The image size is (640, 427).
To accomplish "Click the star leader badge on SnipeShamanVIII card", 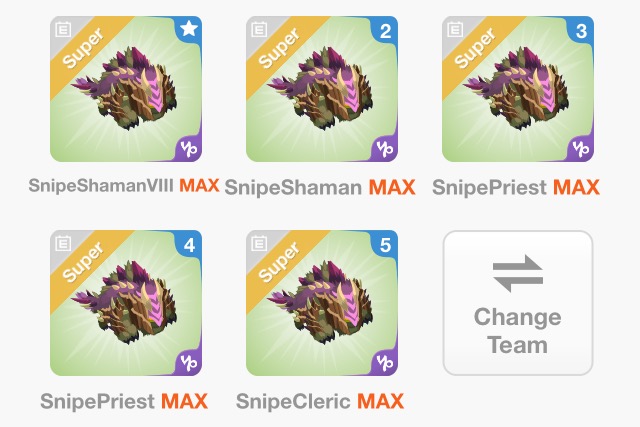I will tap(189, 29).
